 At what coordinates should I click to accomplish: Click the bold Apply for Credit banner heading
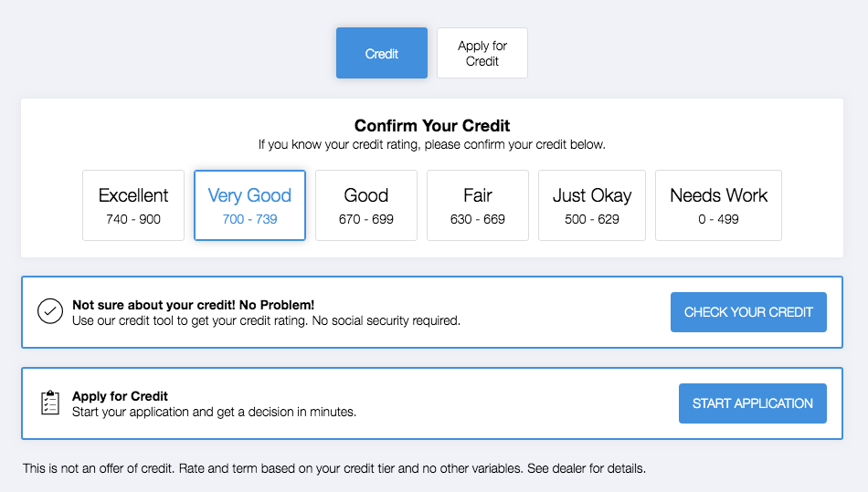point(120,396)
